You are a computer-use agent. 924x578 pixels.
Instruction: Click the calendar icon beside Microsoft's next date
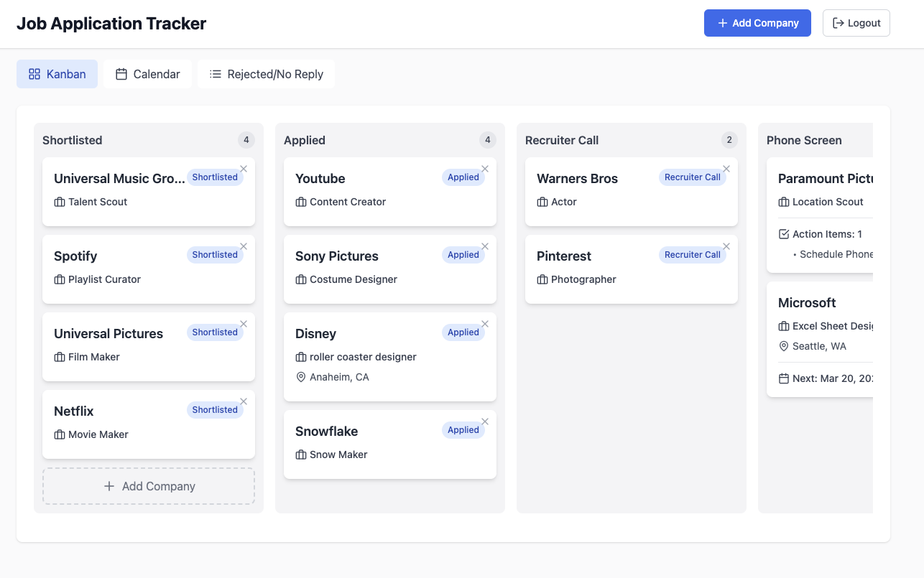click(785, 378)
